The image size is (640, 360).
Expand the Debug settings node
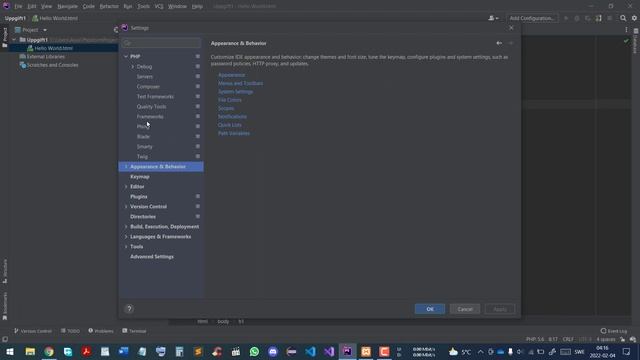pyautogui.click(x=133, y=67)
